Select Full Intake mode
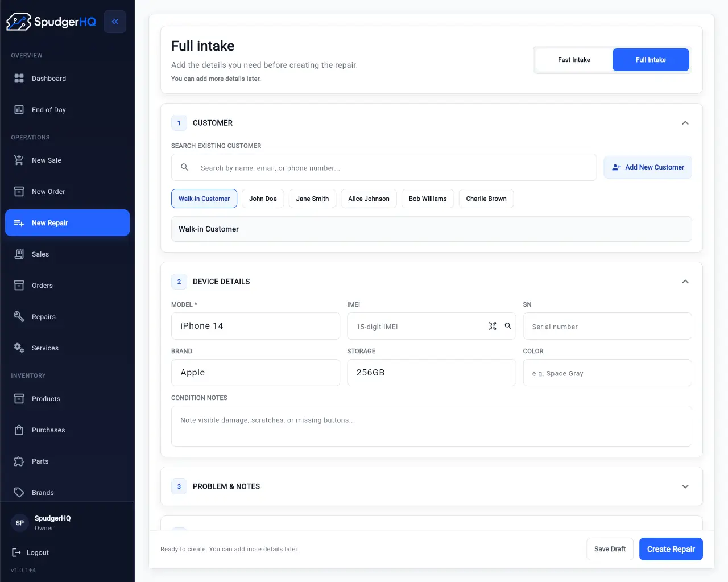The height and width of the screenshot is (582, 728). (x=651, y=60)
